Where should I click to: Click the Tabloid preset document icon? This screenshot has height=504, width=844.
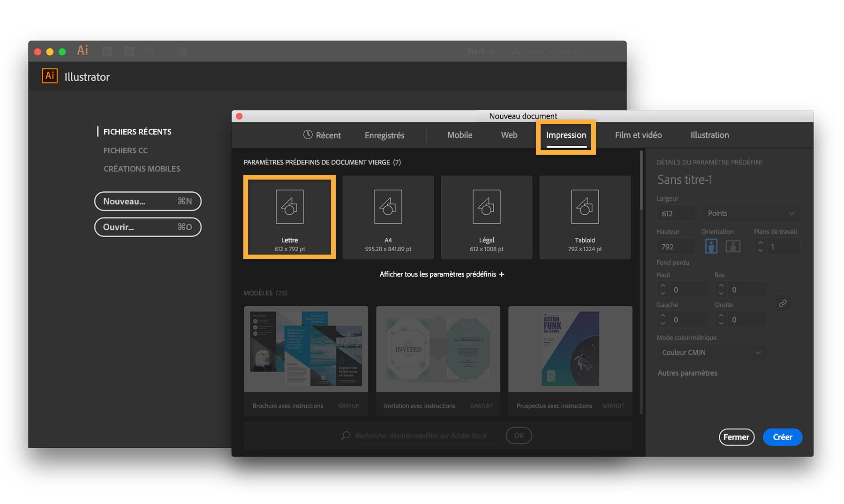[585, 207]
